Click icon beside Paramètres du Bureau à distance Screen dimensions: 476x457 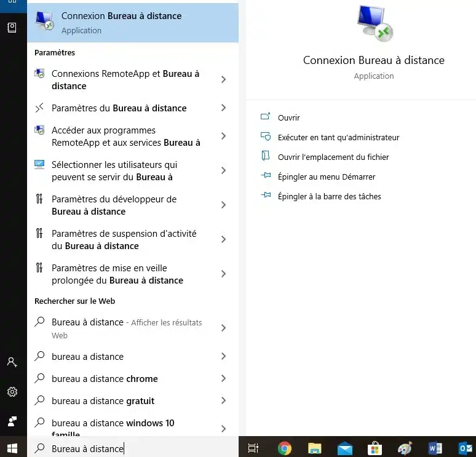coord(39,108)
